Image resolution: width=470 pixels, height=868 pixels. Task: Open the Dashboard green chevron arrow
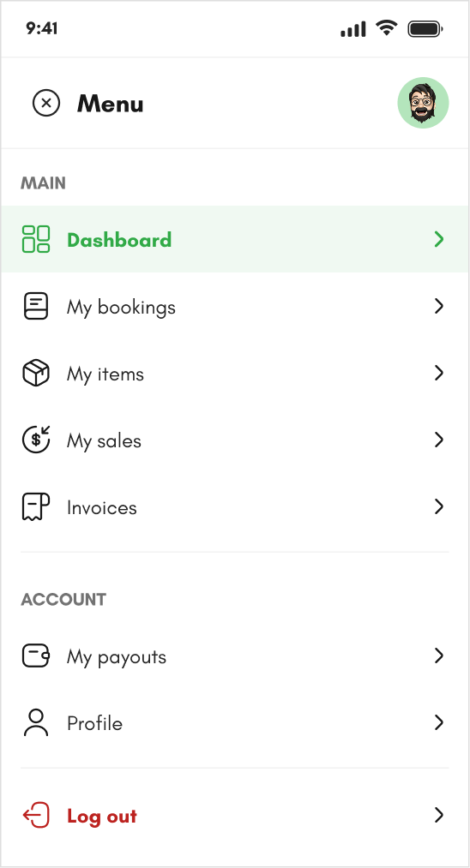pyautogui.click(x=439, y=239)
